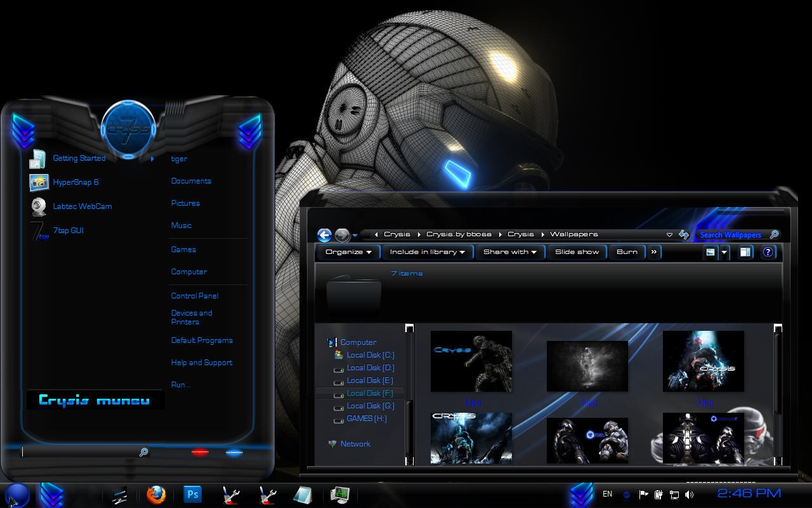Open Help and Support
The height and width of the screenshot is (508, 812).
click(x=202, y=363)
